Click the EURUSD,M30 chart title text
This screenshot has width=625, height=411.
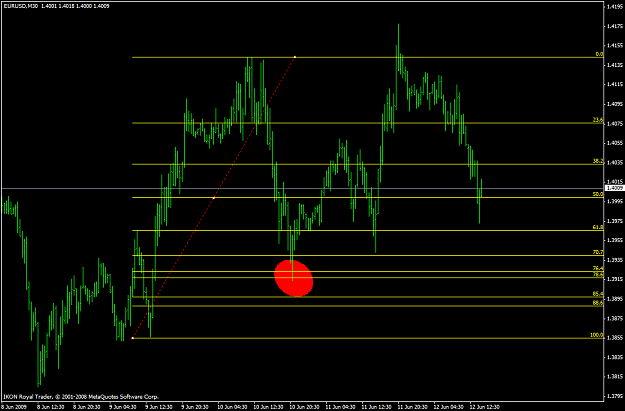(21, 6)
